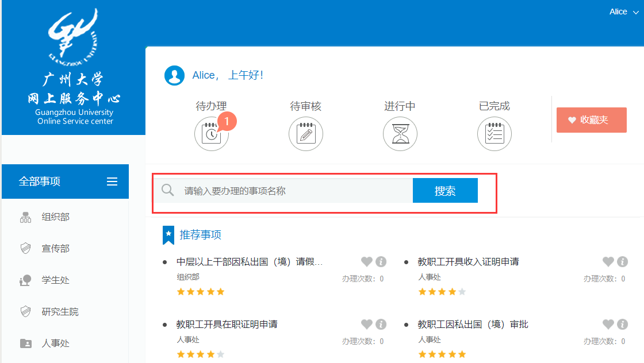The width and height of the screenshot is (644, 363).
Task: Click the info icon for 教职工开具收入证明申请
Action: [622, 262]
